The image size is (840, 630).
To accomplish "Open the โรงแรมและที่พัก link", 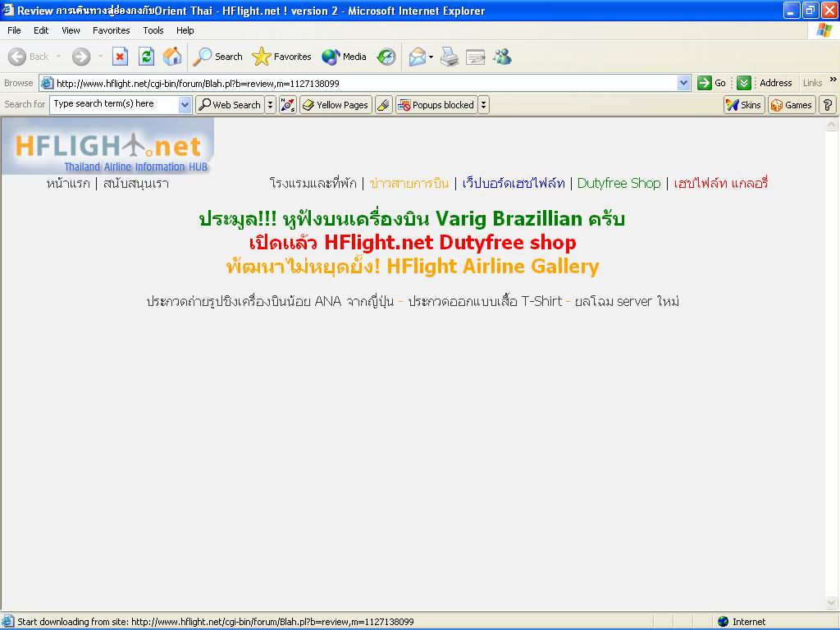I will (313, 183).
